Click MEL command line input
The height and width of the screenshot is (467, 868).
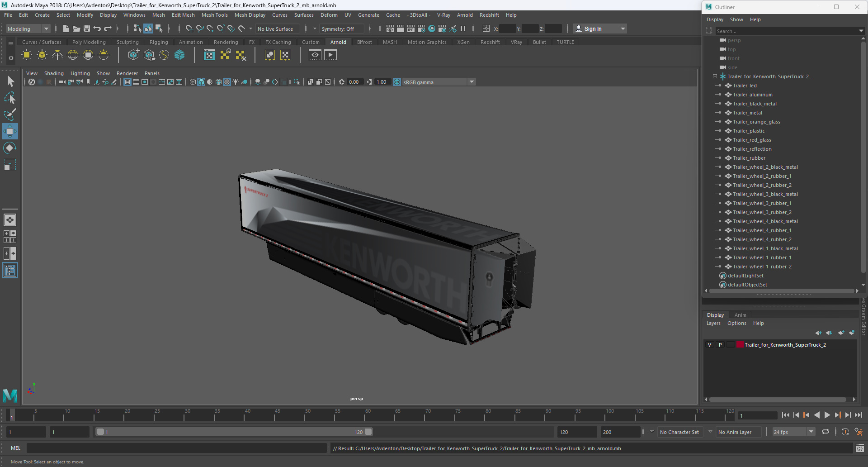pyautogui.click(x=176, y=448)
